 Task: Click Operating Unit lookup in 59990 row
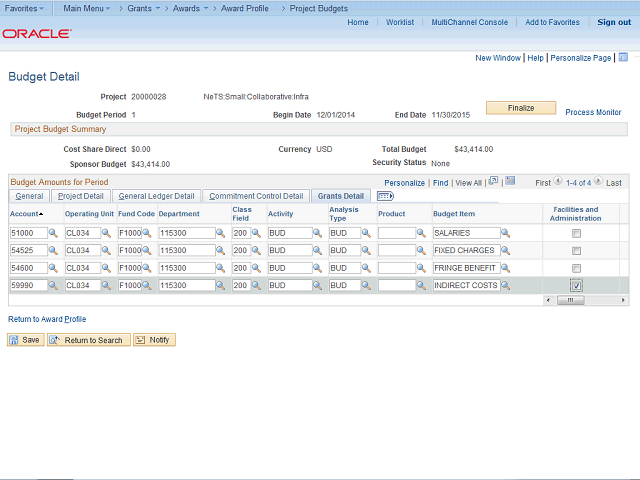[108, 286]
